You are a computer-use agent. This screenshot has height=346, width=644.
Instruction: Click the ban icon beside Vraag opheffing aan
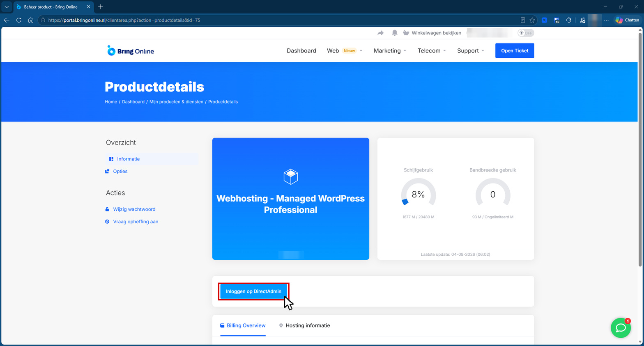107,222
